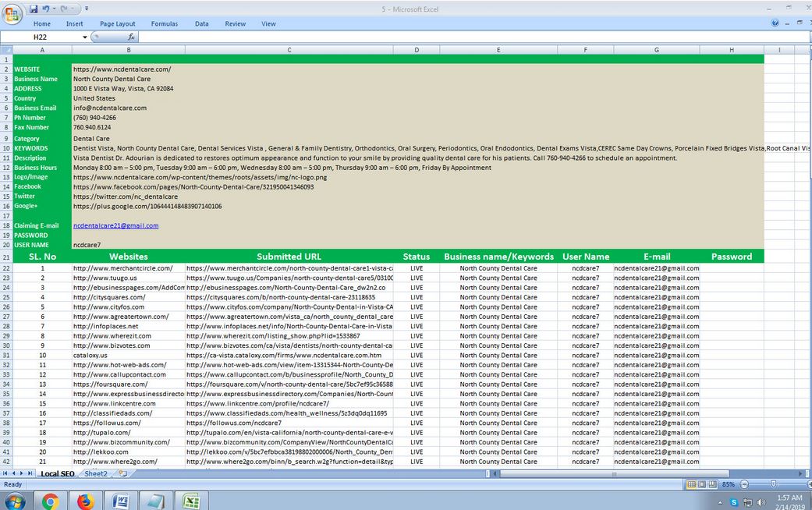The image size is (812, 510).
Task: Open the Excel Help question mark
Action: (x=775, y=23)
